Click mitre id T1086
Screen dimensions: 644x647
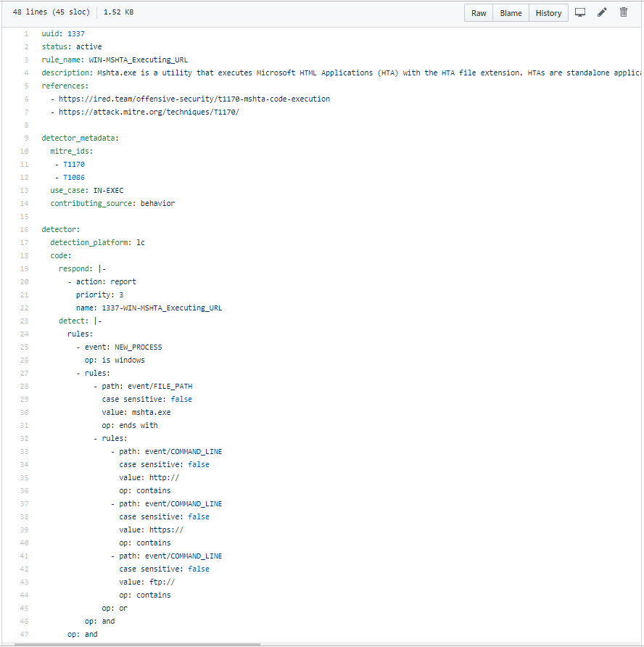(x=74, y=178)
